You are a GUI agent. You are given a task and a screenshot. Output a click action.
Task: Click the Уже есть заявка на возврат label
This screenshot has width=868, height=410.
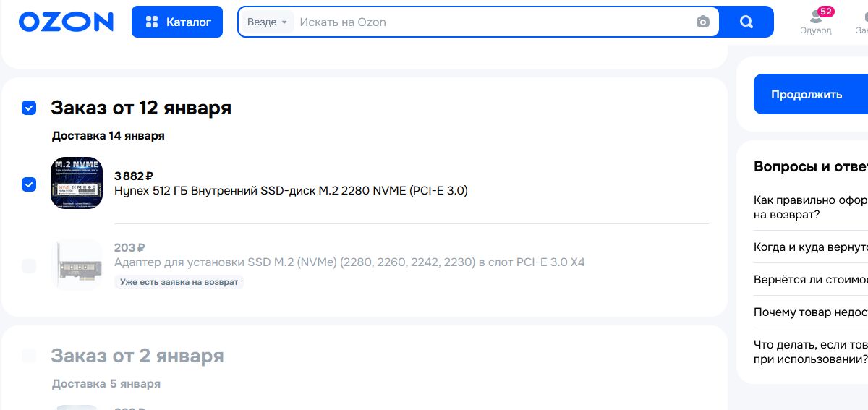point(179,282)
